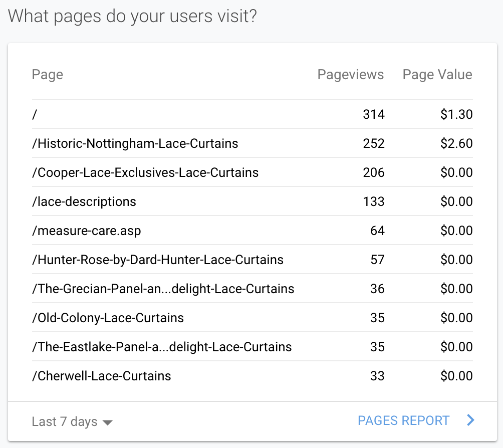Click the /measure-care.asp page entry
The width and height of the screenshot is (503, 448).
click(86, 231)
